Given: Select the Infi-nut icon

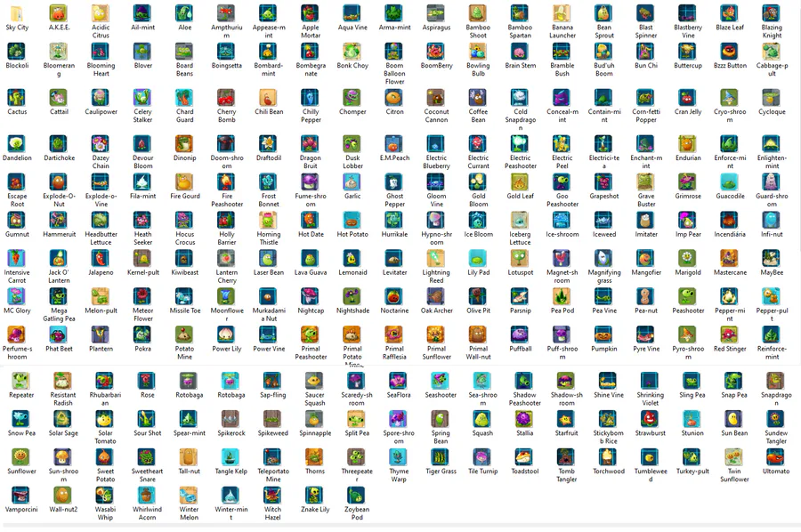Looking at the screenshot, I should (772, 220).
